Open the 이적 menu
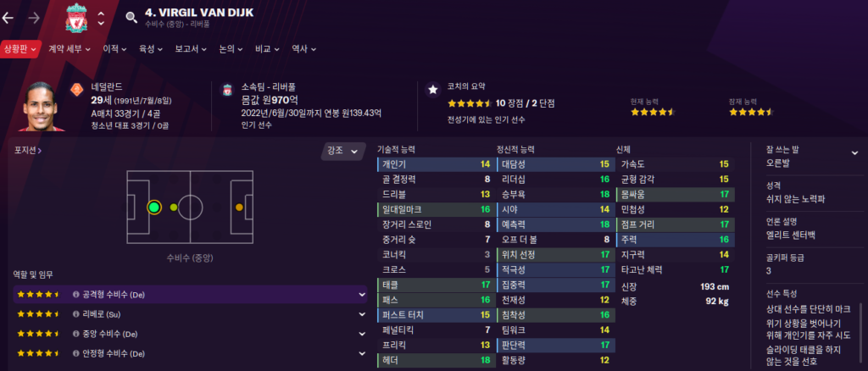Image resolution: width=868 pixels, height=371 pixels. click(114, 49)
